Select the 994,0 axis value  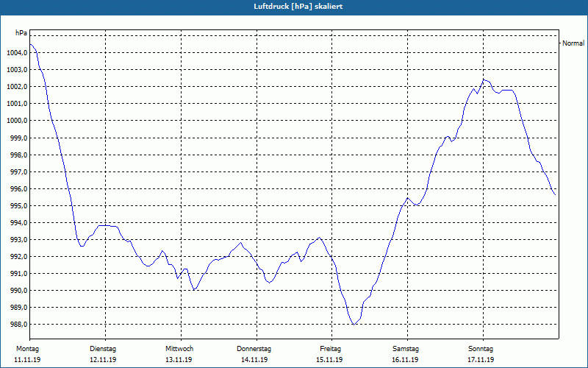pyautogui.click(x=18, y=223)
